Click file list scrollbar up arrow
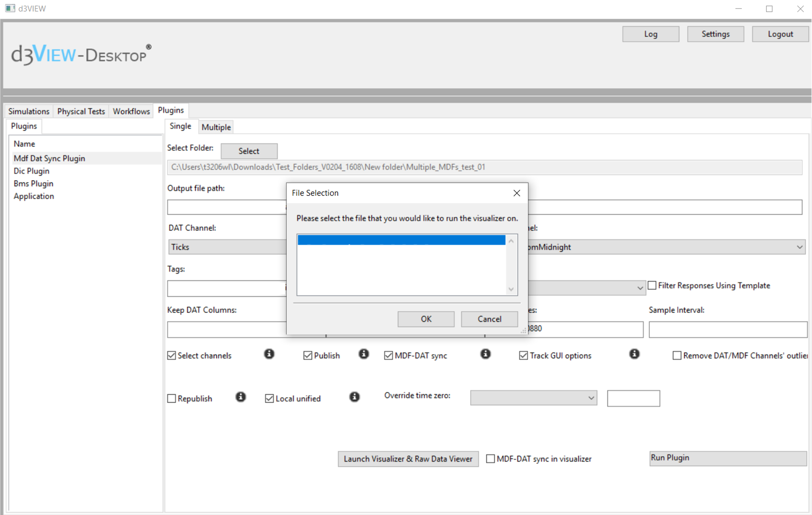This screenshot has height=515, width=812. tap(511, 241)
